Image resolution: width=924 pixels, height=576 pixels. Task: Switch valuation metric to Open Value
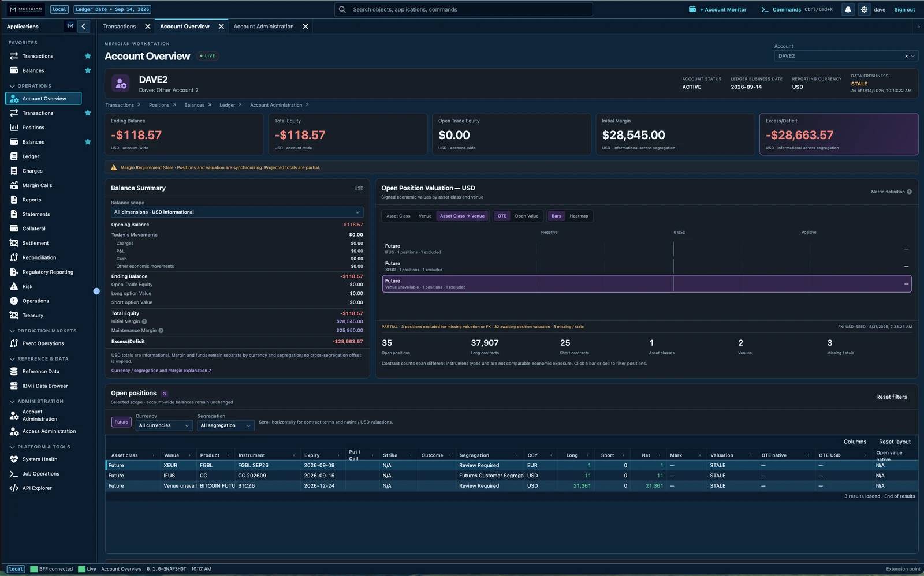point(526,216)
